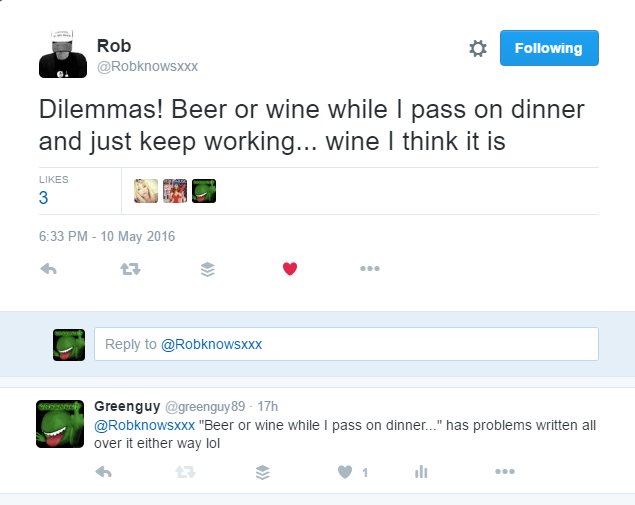The width and height of the screenshot is (635, 505).
Task: Open @Robknowsxxx mention in Greenguy's reply
Action: tap(143, 424)
